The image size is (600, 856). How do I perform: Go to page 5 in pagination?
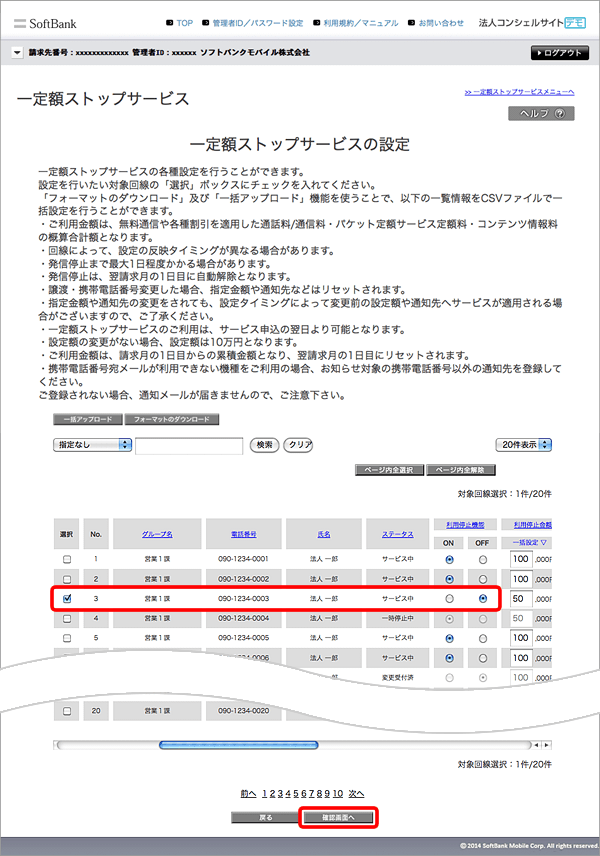click(x=296, y=794)
